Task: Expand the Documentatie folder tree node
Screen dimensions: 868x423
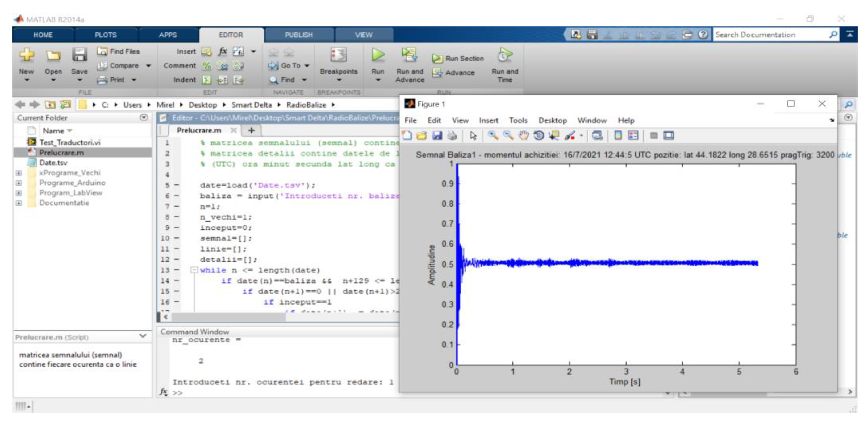Action: [19, 203]
